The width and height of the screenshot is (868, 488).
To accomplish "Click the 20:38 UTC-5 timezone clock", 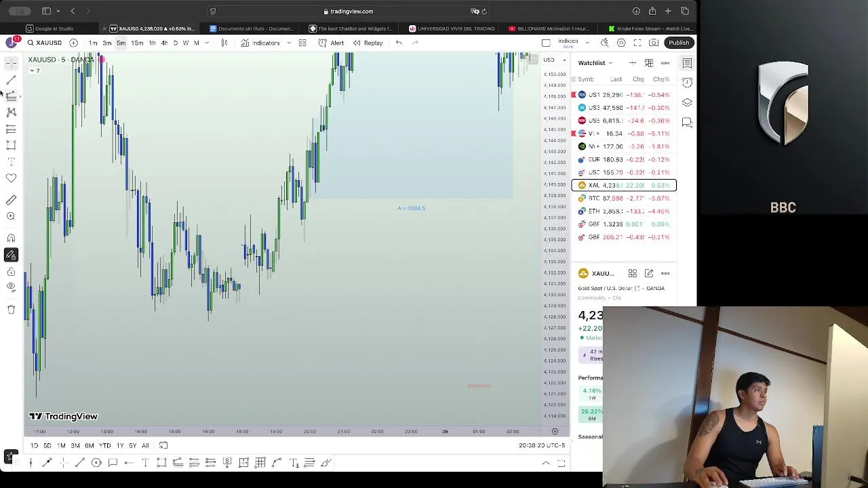I will tap(542, 445).
